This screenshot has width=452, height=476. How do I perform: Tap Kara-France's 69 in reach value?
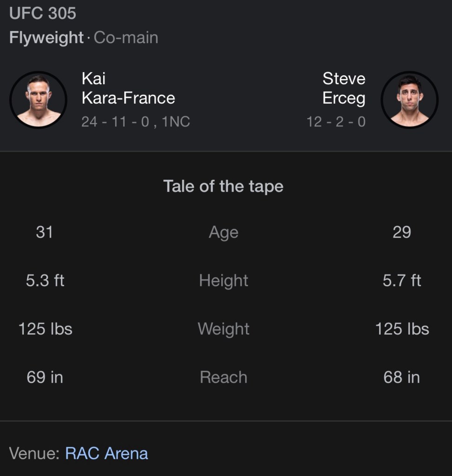point(45,377)
